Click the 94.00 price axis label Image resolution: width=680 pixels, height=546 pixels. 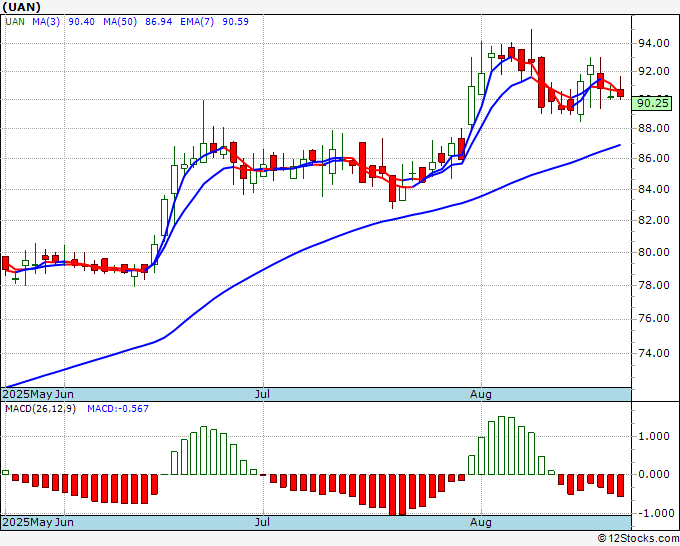tap(654, 43)
